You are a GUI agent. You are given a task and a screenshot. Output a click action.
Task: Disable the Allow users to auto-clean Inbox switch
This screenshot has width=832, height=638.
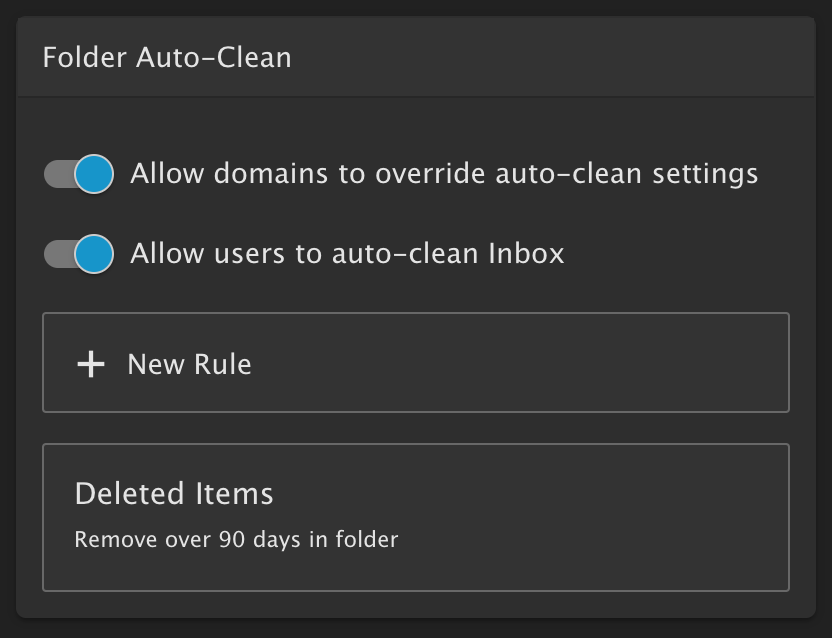coord(78,254)
